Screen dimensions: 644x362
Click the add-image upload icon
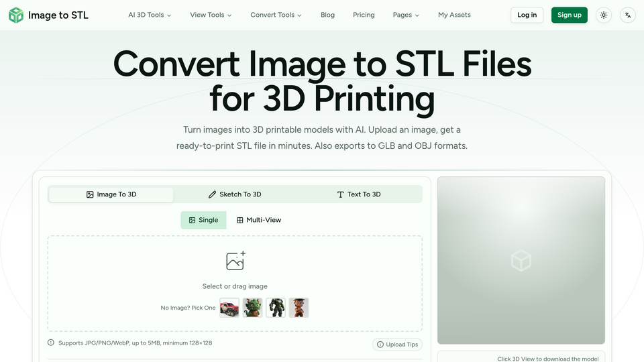click(235, 261)
